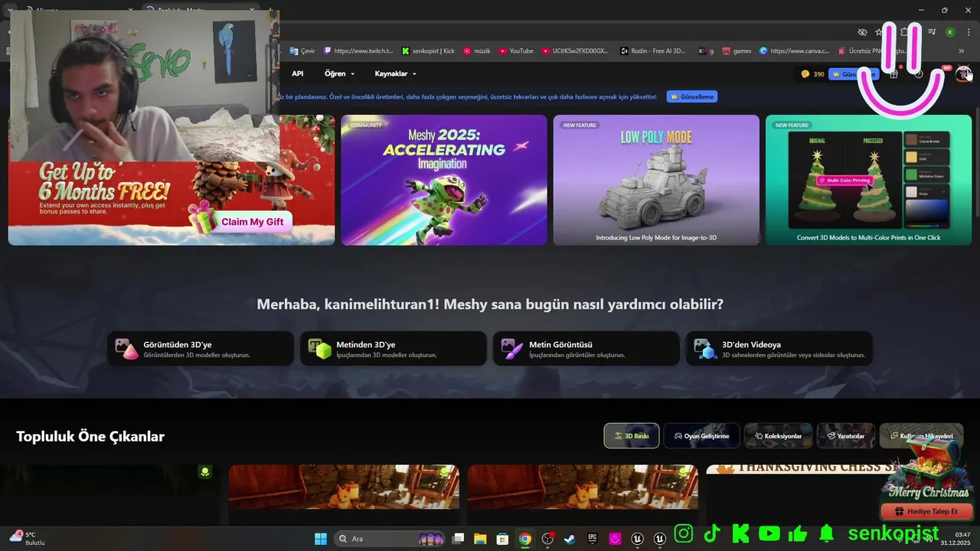Open the Rodin - Free AI 3D bookmark
Screen dimensions: 980x551
[653, 51]
